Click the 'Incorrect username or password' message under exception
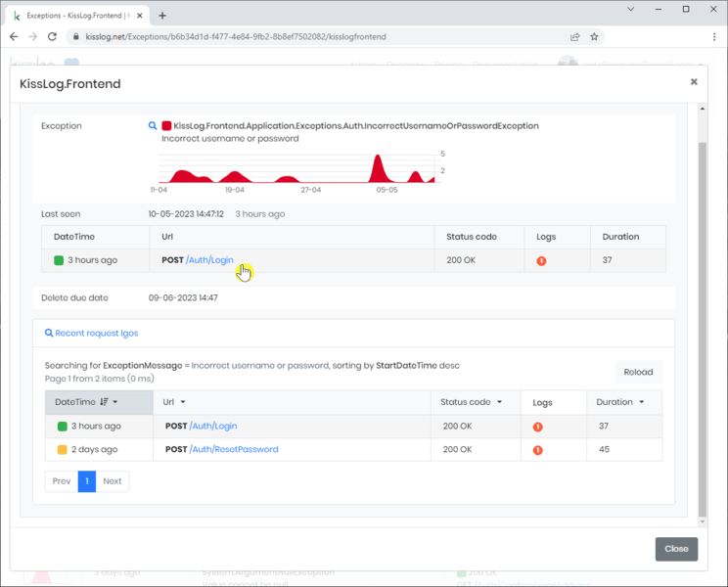728x587 pixels. [230, 138]
